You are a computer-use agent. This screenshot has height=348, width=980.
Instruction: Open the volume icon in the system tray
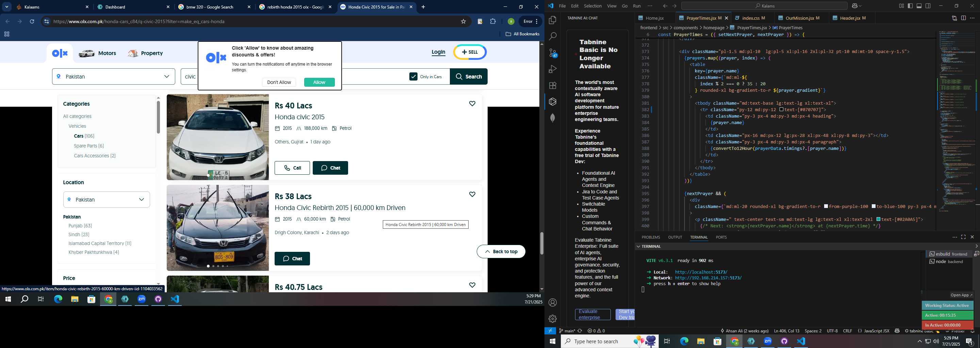point(936,341)
